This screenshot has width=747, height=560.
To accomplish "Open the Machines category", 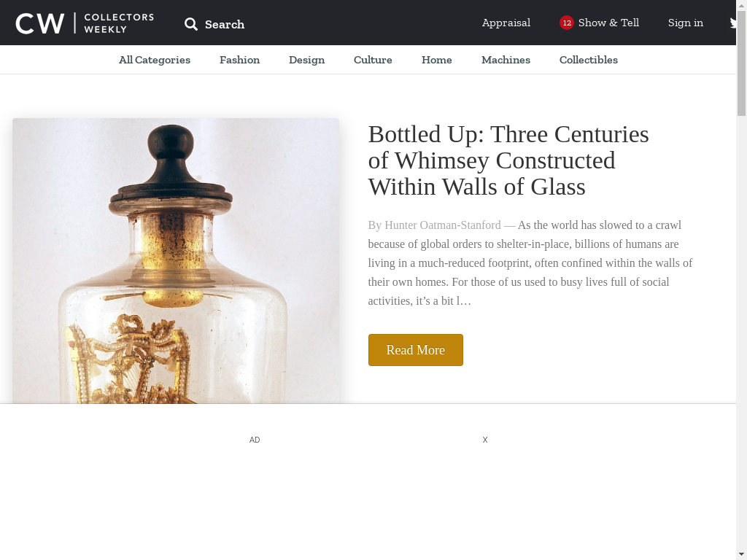I will [506, 60].
